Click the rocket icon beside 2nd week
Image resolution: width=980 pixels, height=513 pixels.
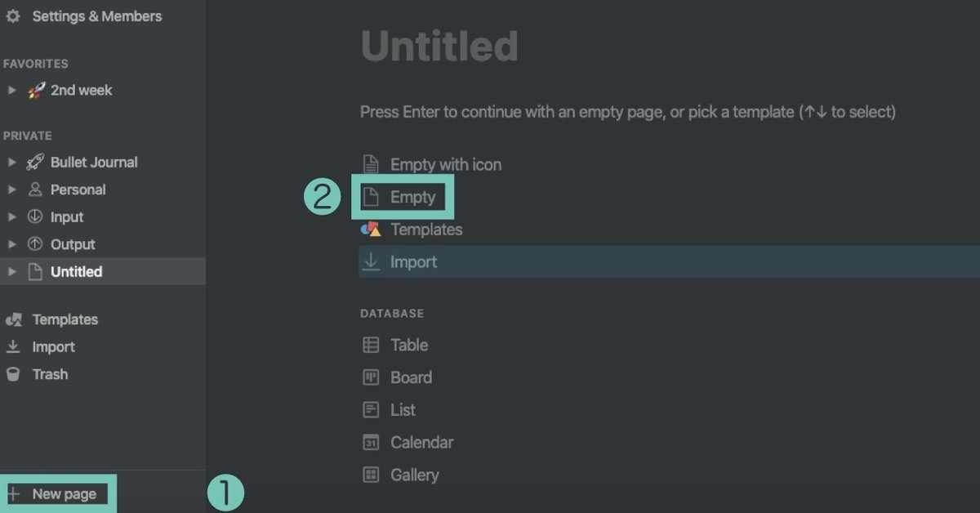click(36, 91)
